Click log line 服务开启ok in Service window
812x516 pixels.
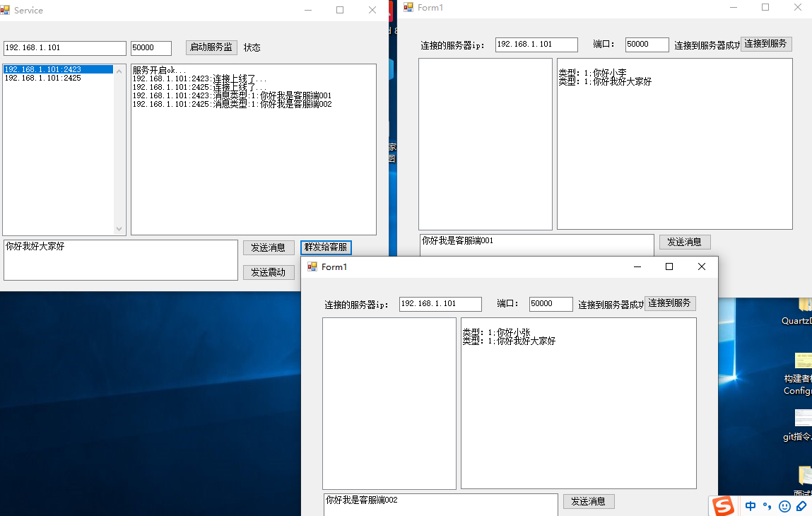[x=160, y=70]
